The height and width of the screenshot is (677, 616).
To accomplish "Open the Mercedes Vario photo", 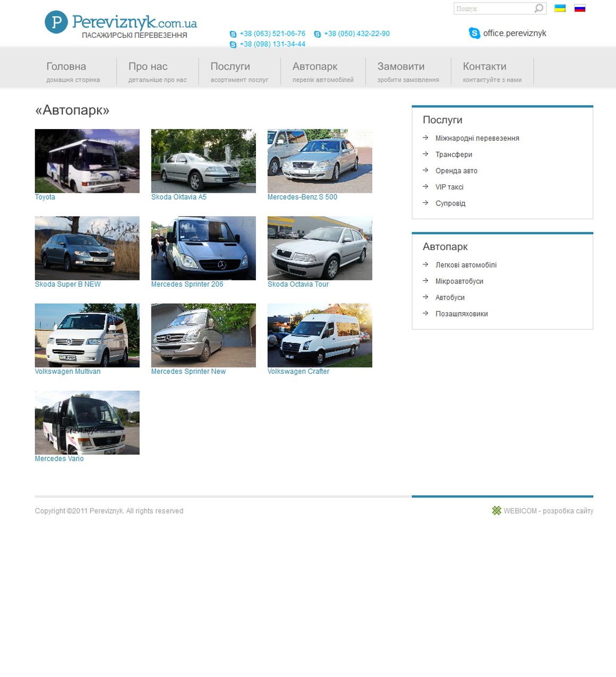I will click(87, 423).
